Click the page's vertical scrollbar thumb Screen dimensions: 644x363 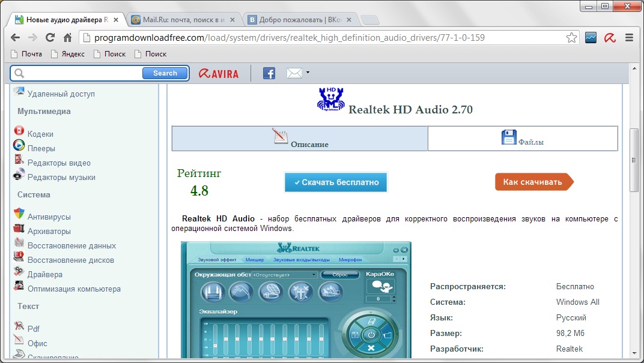click(x=634, y=160)
